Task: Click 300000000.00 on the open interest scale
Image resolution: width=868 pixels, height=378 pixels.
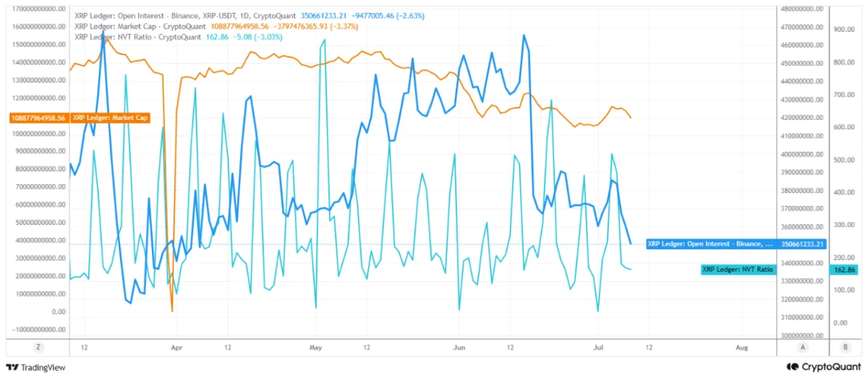Action: [803, 335]
